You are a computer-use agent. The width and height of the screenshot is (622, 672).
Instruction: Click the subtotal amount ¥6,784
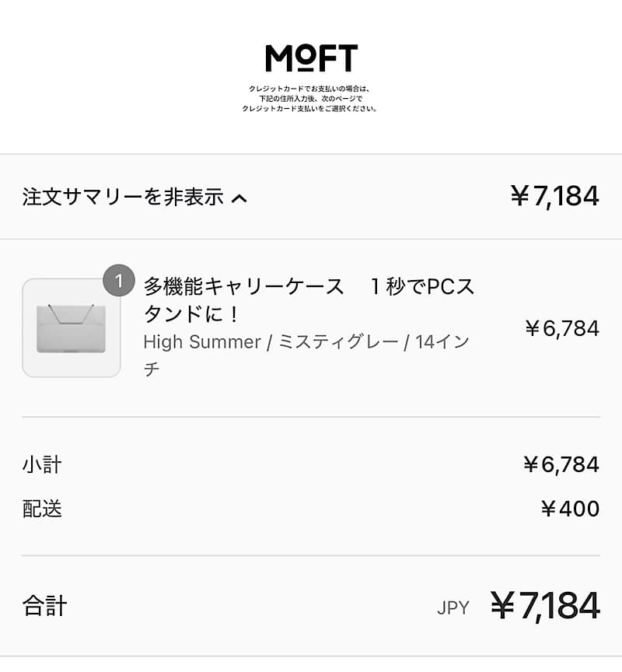pos(561,464)
